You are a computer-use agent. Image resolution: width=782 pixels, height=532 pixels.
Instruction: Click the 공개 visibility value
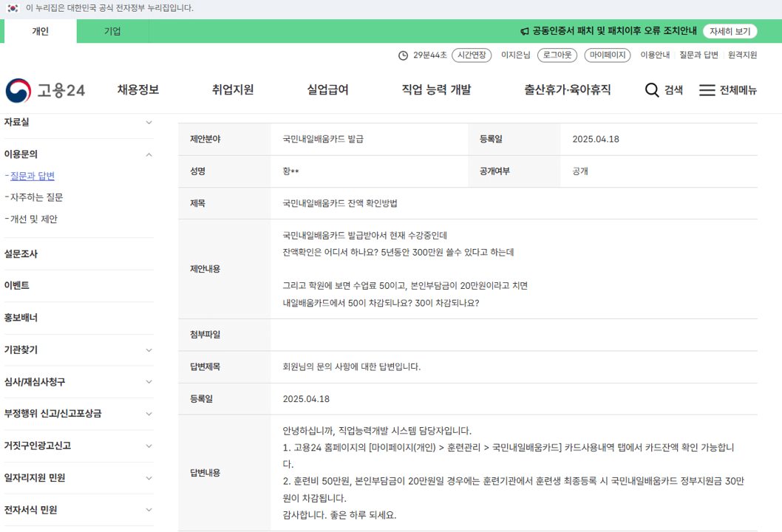pos(580,171)
